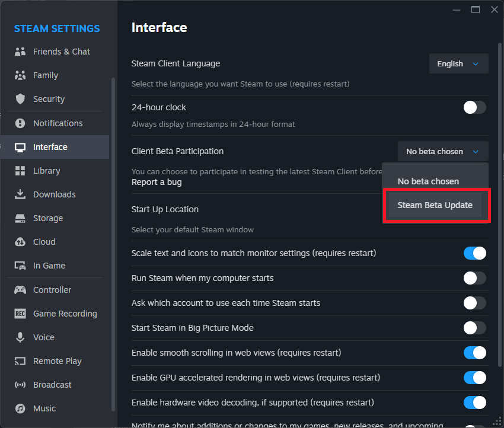Viewport: 504px width, 428px height.
Task: Minimize the Steam Settings window
Action: pos(457,10)
